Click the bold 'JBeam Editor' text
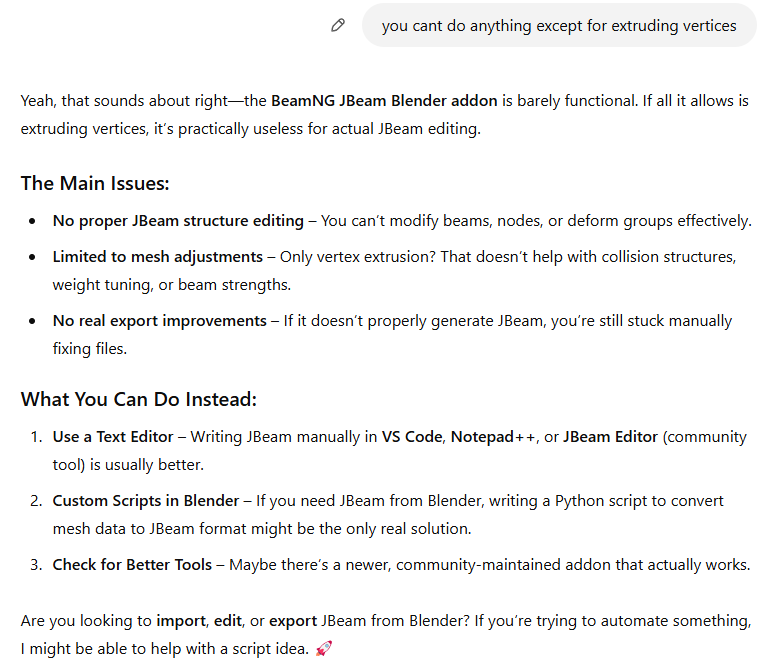 pyautogui.click(x=610, y=436)
